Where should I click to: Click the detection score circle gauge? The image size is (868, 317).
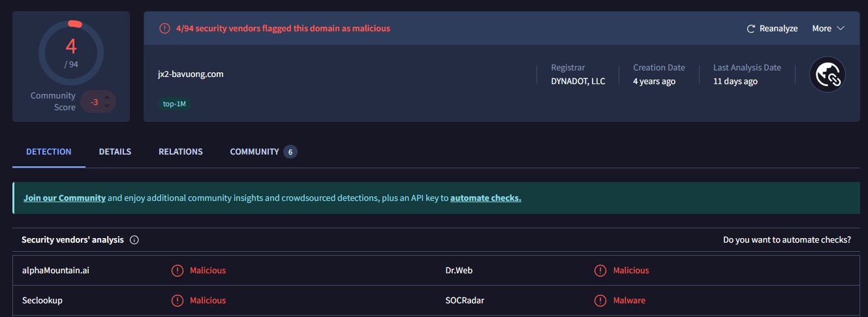click(71, 52)
